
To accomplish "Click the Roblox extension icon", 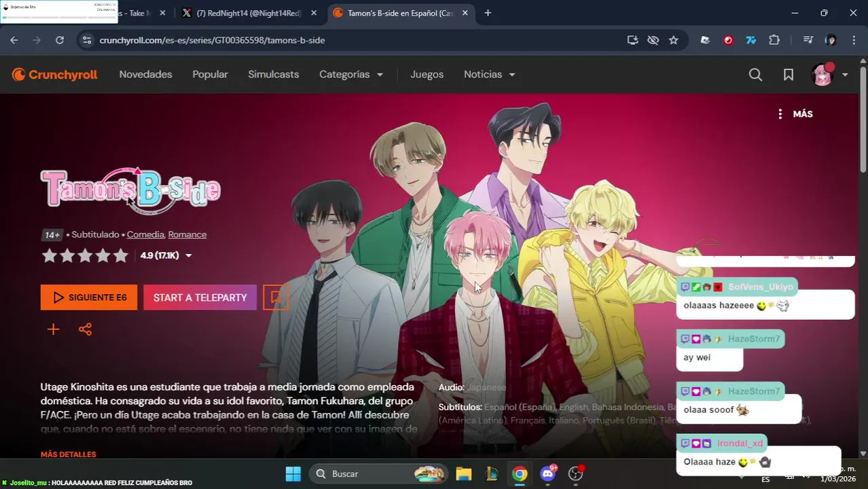I will click(705, 40).
